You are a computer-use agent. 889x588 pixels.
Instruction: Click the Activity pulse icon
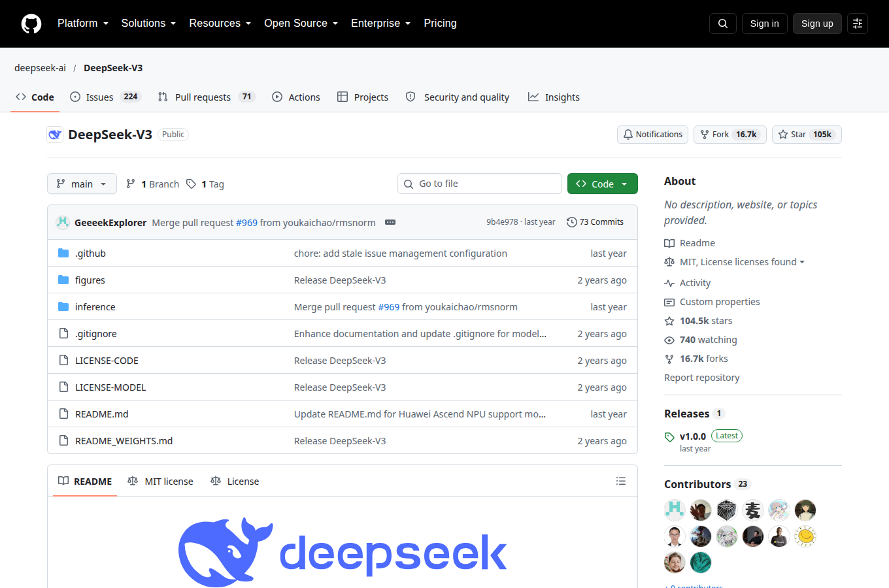(x=669, y=283)
